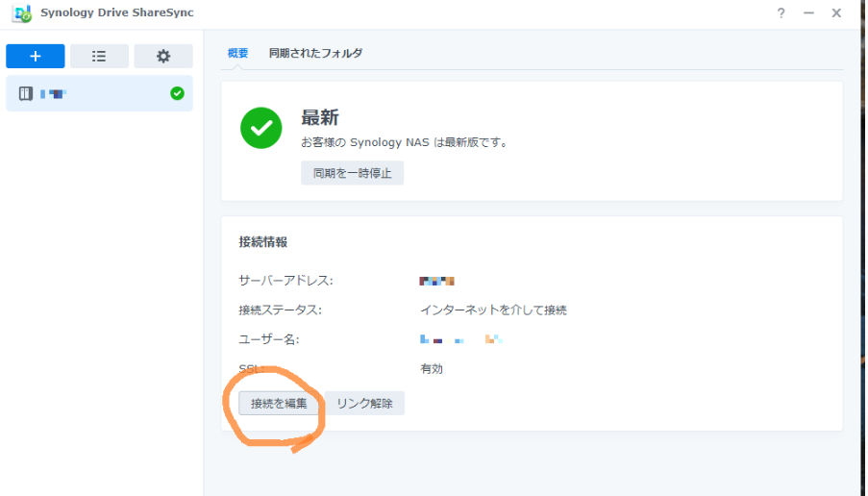Click the NAS icon of the sidebar connection
Image resolution: width=868 pixels, height=496 pixels.
tap(25, 93)
